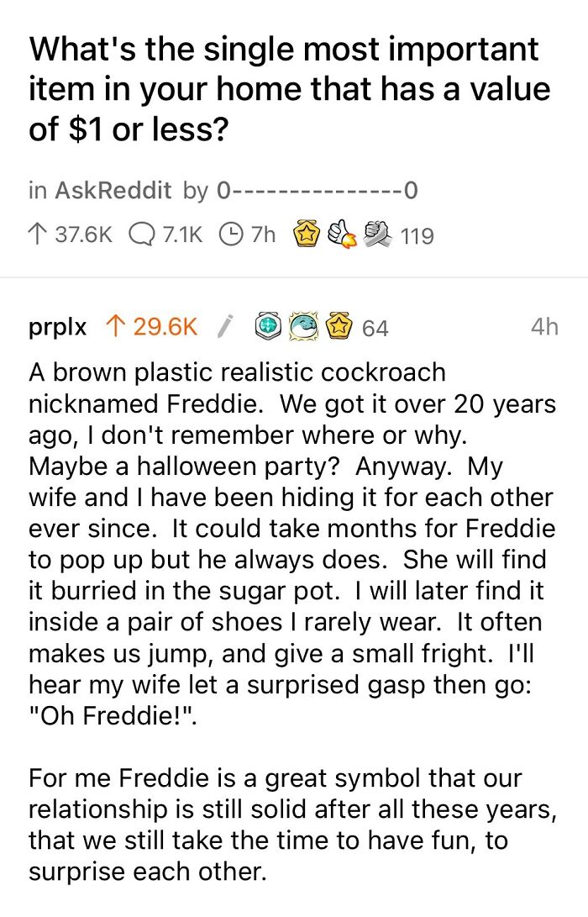Tap the clock icon next to 7h

click(x=231, y=235)
